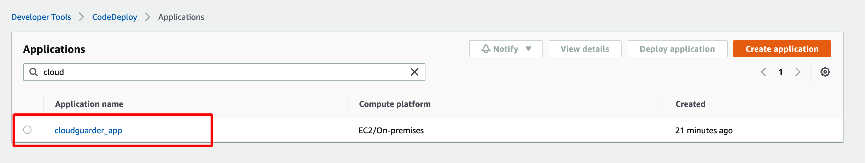Click the Applications breadcrumb text
This screenshot has width=868, height=163.
181,17
